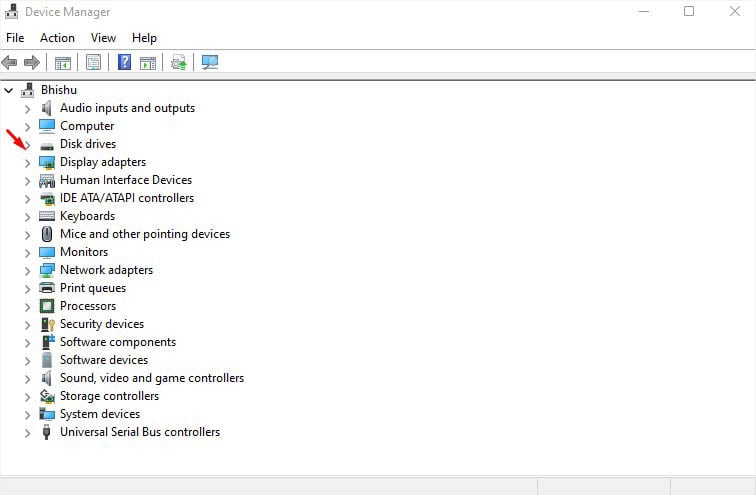756x495 pixels.
Task: Expand the Monitors chevron
Action: (x=27, y=253)
